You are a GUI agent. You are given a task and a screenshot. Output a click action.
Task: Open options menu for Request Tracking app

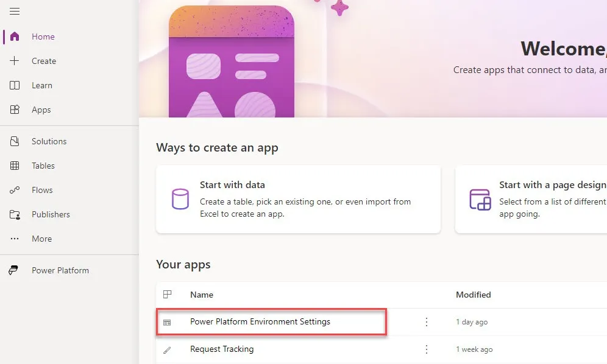coord(427,349)
